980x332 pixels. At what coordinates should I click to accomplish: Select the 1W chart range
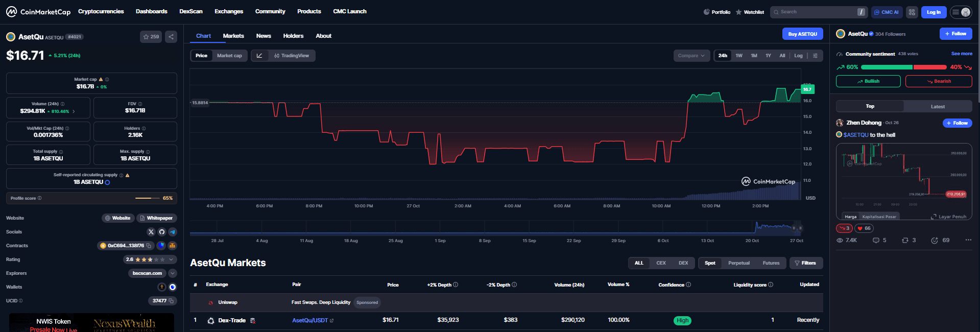point(739,56)
